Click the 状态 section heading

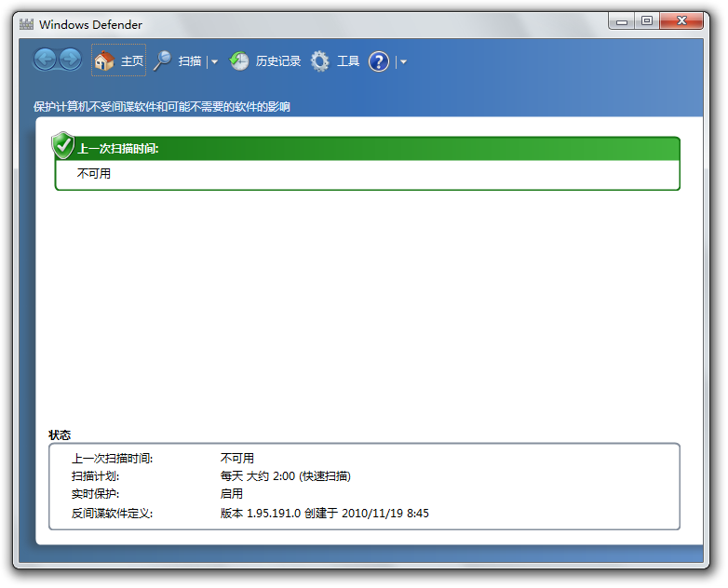[60, 434]
